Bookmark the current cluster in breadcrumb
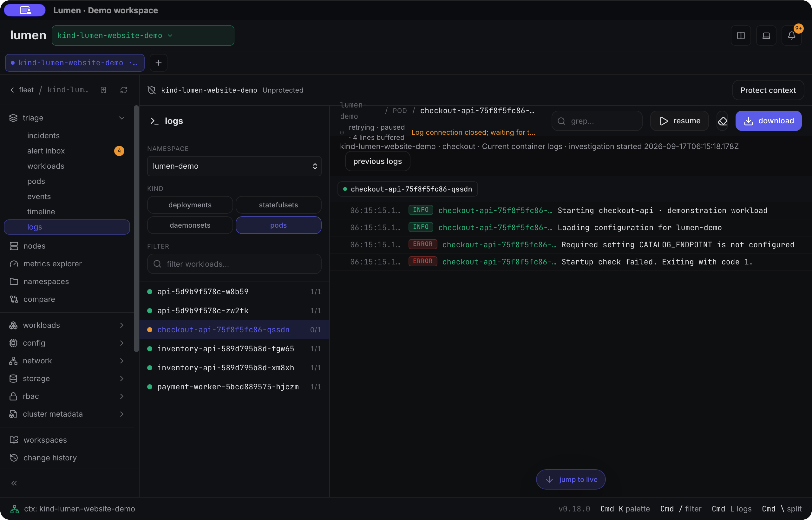The width and height of the screenshot is (812, 520). coord(103,90)
